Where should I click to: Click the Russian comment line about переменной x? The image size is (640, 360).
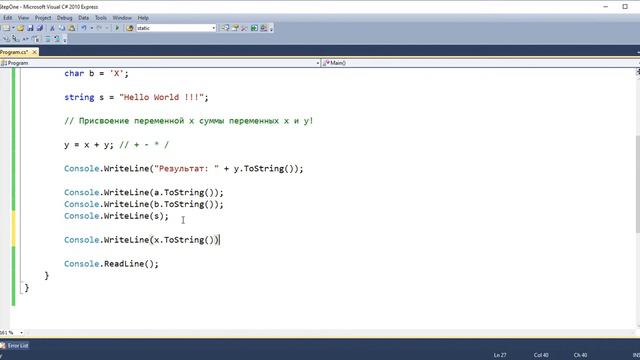189,121
